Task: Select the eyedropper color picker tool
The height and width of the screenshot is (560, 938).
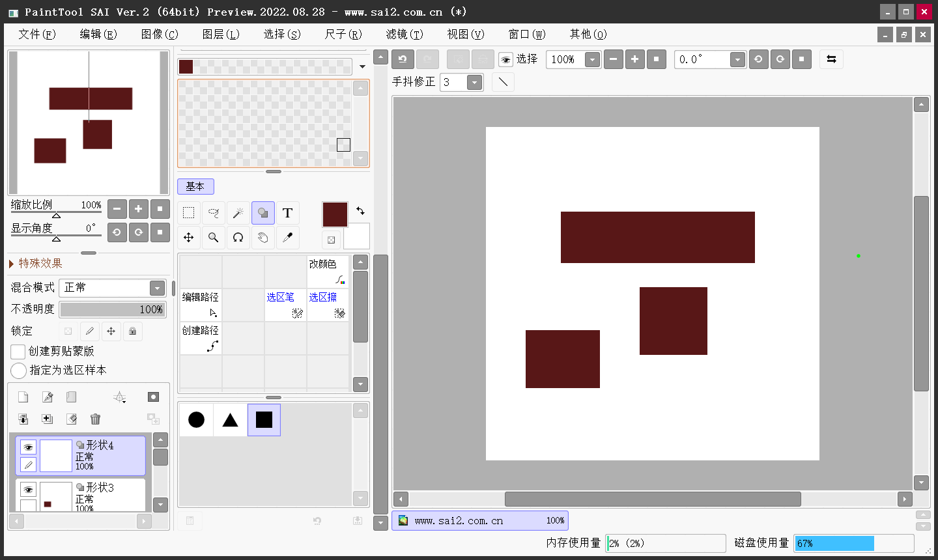Action: pos(287,238)
